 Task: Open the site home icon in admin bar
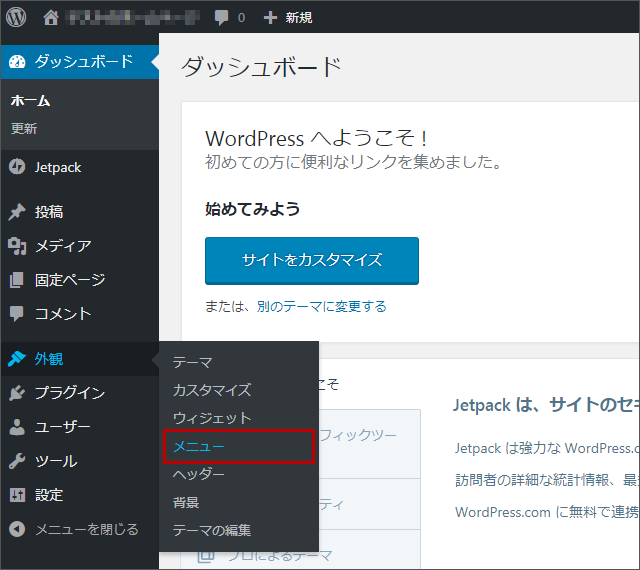(51, 17)
